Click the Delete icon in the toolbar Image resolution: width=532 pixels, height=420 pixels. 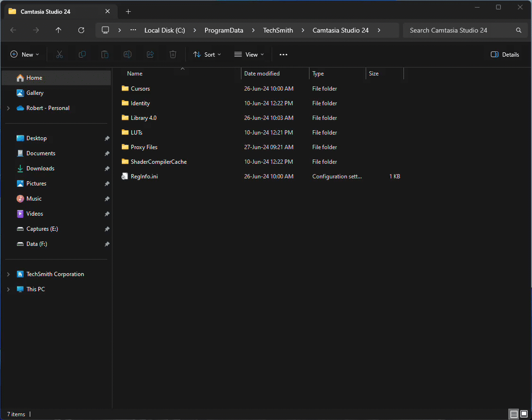[x=172, y=54]
